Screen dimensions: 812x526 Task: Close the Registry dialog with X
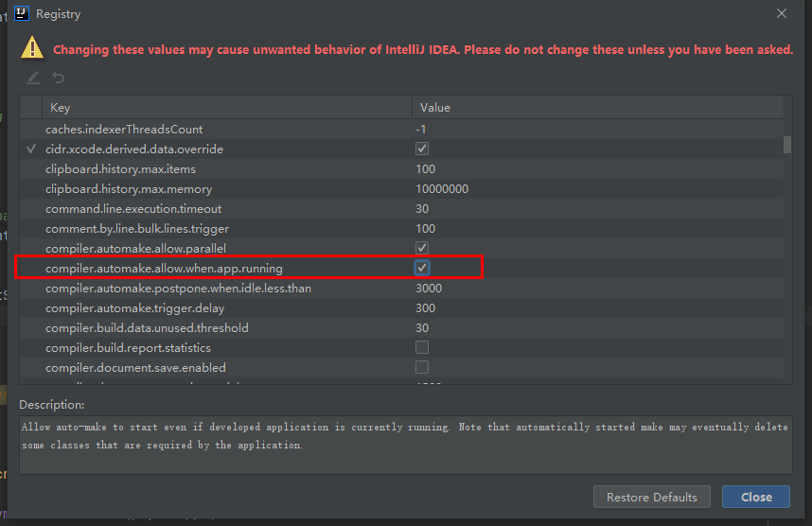[782, 13]
